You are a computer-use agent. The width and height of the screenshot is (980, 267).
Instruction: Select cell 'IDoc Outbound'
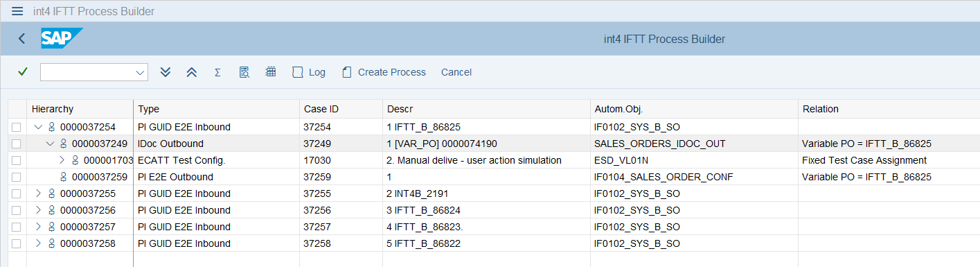pos(216,144)
